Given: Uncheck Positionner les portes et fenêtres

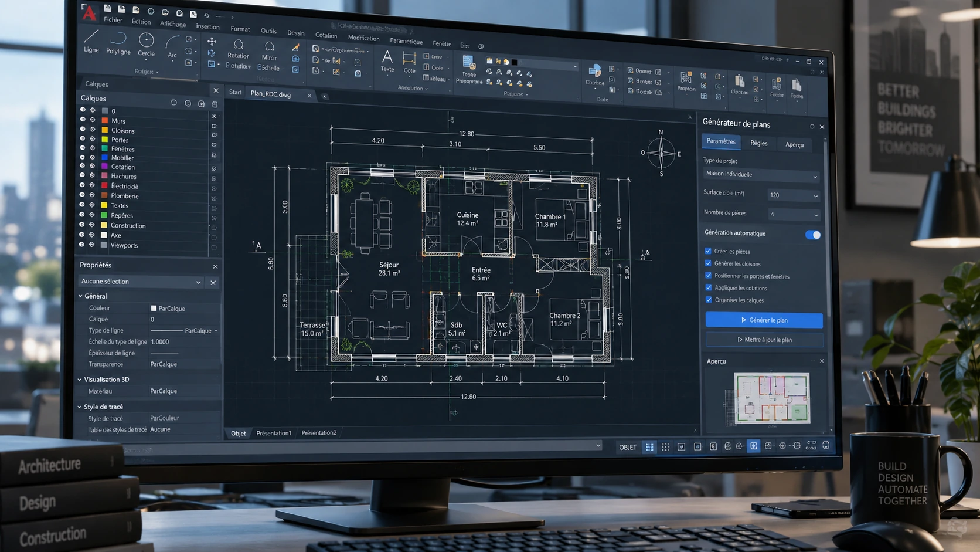Looking at the screenshot, I should click(x=708, y=275).
